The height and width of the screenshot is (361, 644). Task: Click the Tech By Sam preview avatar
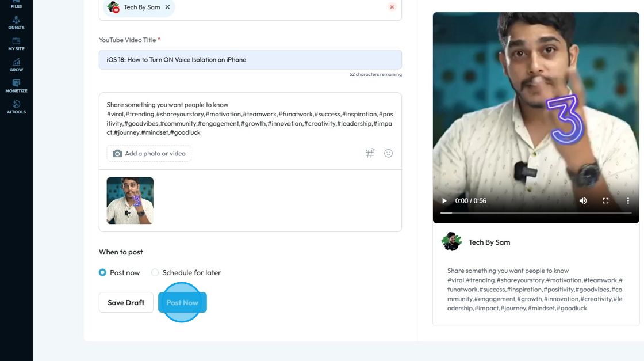(x=451, y=242)
